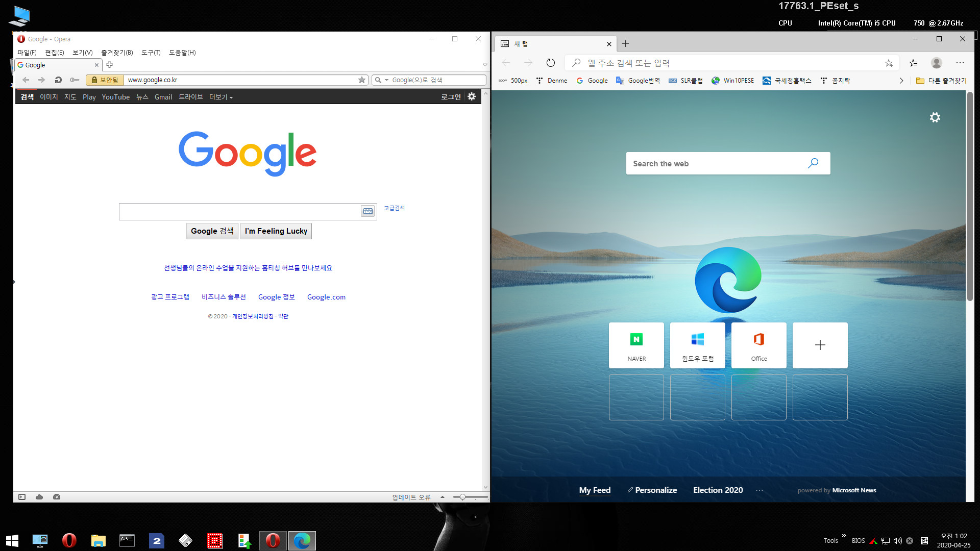
Task: Open NAVER quick link tile
Action: 636,345
